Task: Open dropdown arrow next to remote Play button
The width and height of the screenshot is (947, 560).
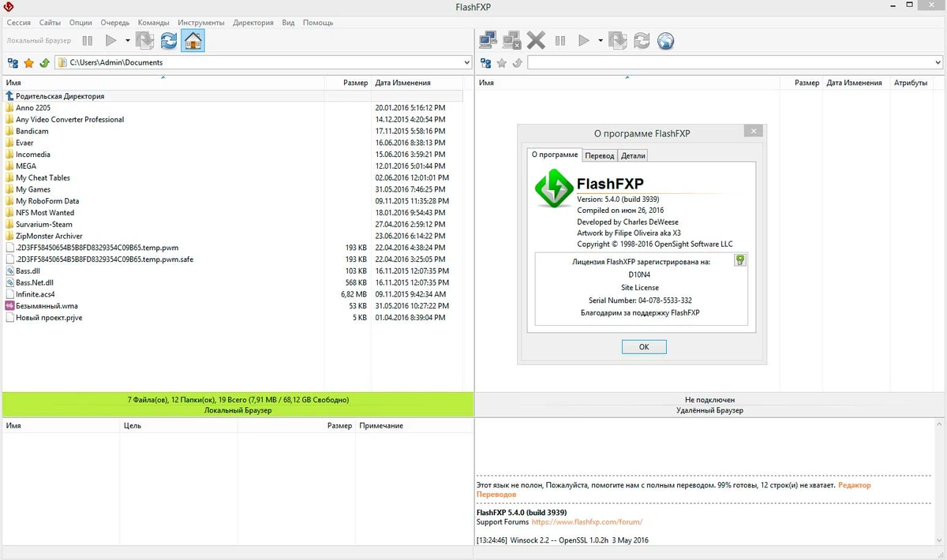Action: click(x=601, y=40)
